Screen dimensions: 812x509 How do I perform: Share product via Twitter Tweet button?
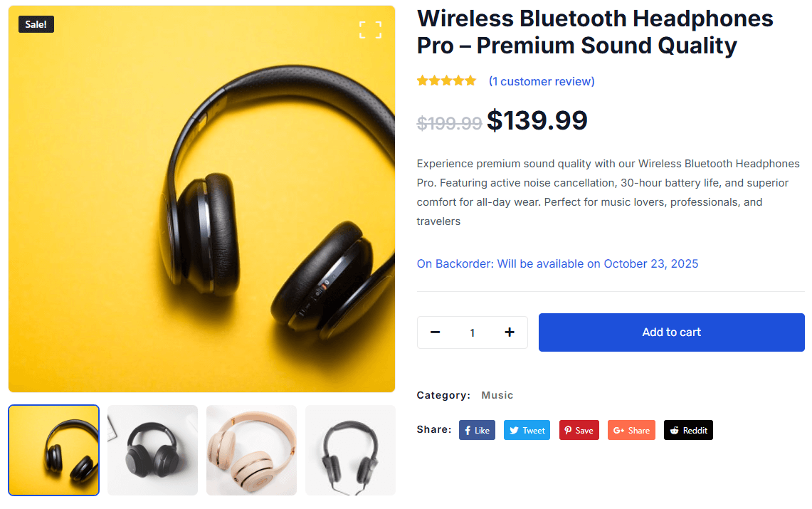click(x=527, y=430)
